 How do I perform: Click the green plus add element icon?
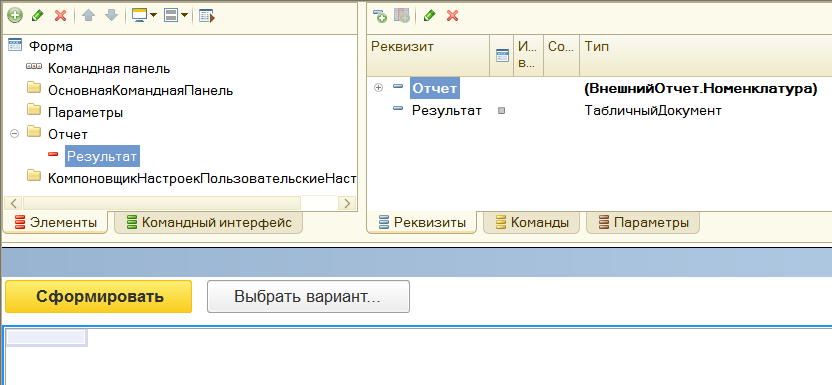pos(14,15)
